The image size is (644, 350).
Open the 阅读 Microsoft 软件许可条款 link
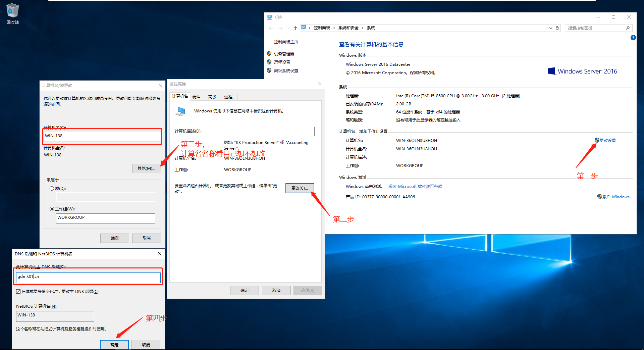coord(415,186)
